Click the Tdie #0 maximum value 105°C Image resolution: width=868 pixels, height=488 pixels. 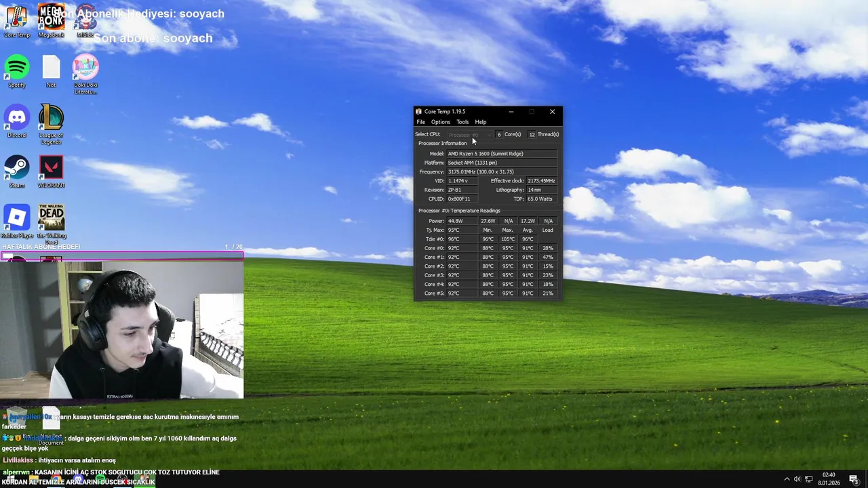(507, 239)
